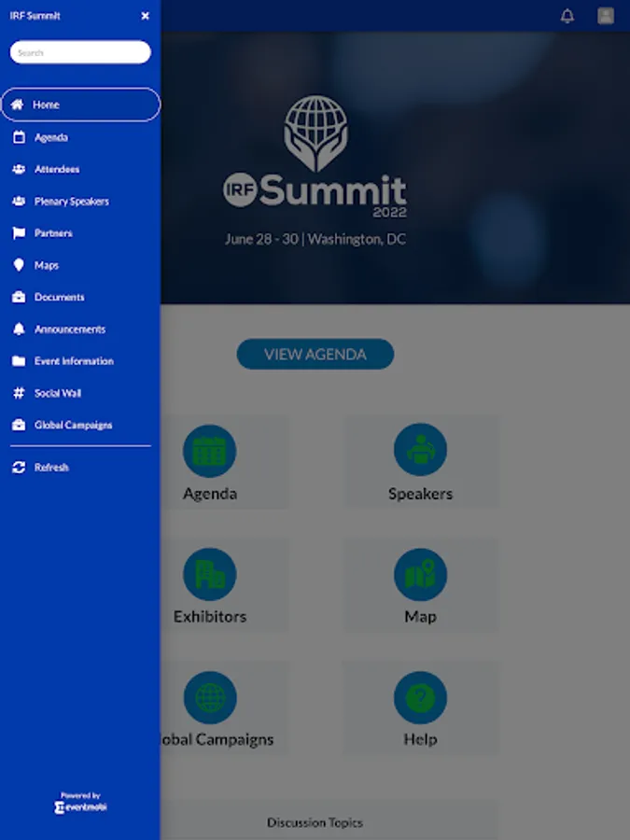630x840 pixels.
Task: Click the Maps label in sidebar
Action: 47,265
